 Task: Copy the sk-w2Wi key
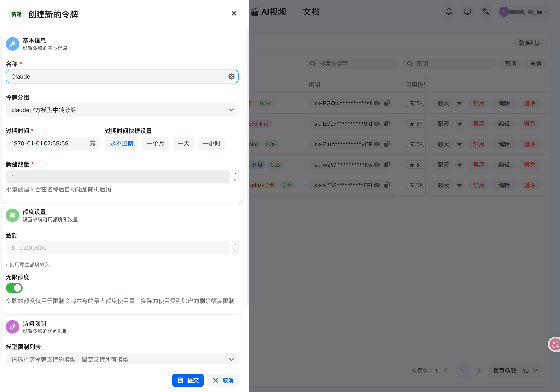coord(387,165)
